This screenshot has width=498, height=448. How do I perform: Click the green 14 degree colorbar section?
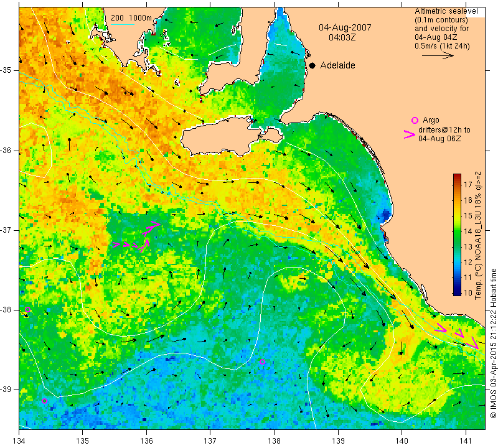pos(457,231)
